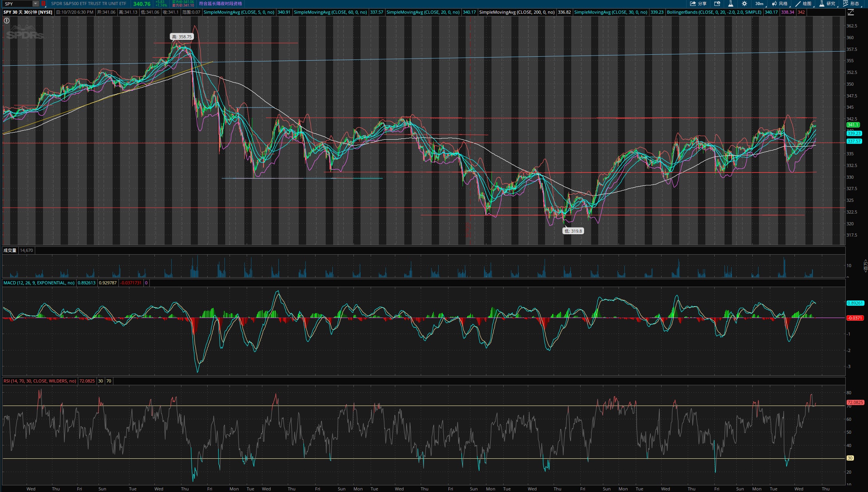This screenshot has width=868, height=492.
Task: Click the 符合延长隔夜时段资格 purple text
Action: pyautogui.click(x=221, y=4)
